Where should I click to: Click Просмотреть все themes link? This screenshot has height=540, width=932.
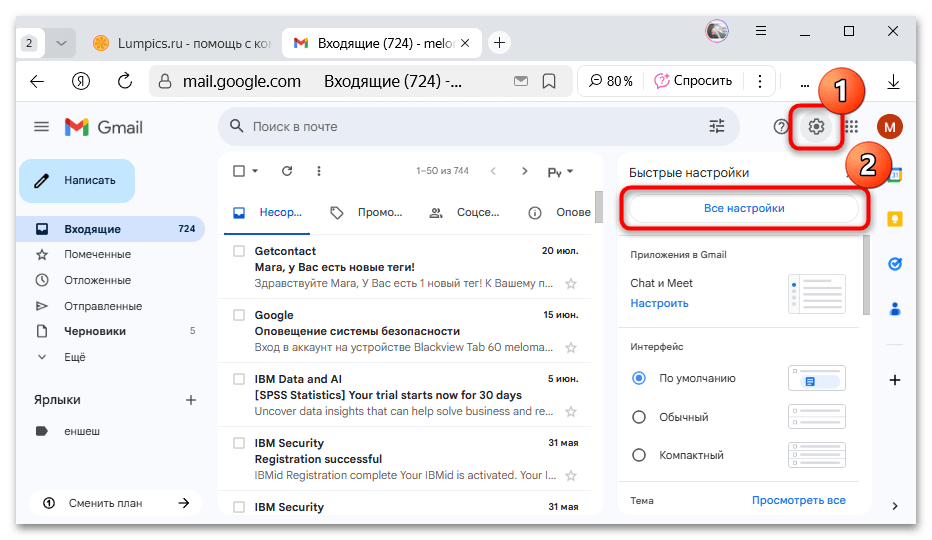click(x=798, y=501)
